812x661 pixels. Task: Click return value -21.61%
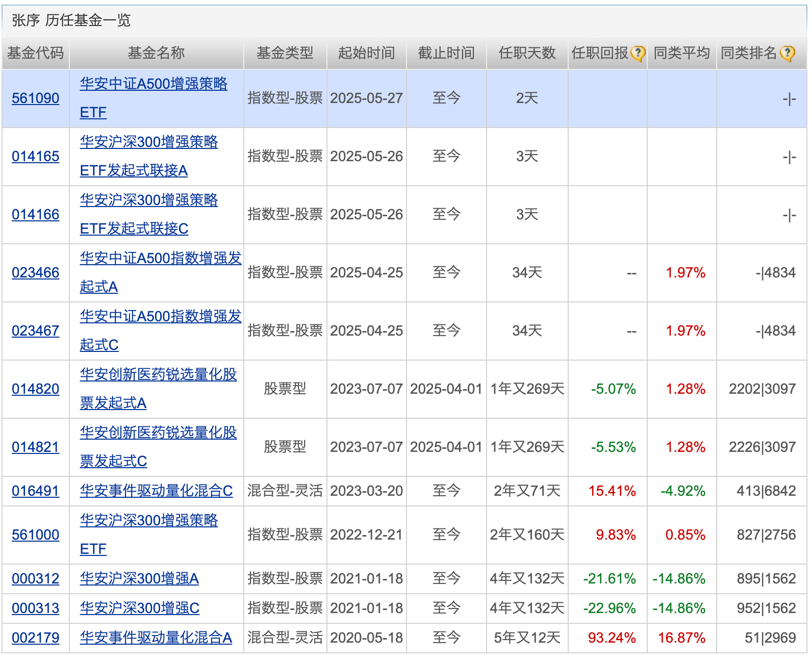coord(610,579)
